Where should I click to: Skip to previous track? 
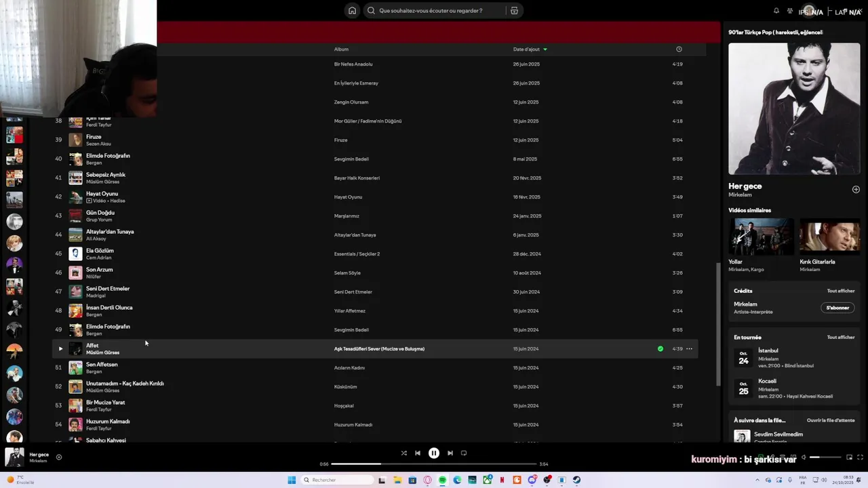(x=418, y=453)
